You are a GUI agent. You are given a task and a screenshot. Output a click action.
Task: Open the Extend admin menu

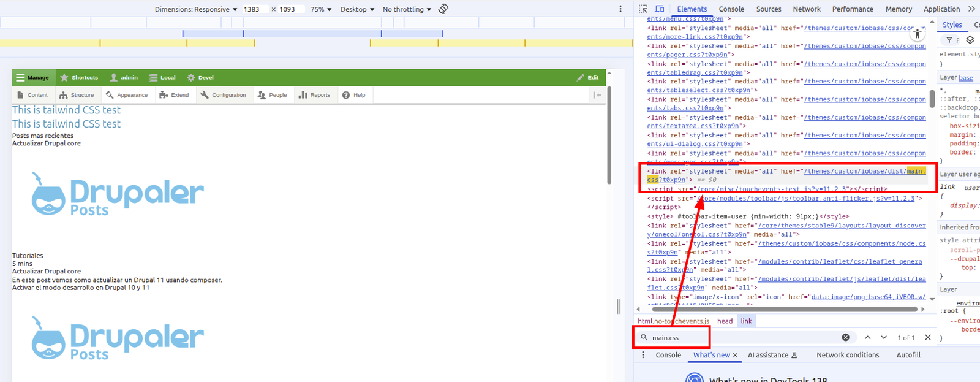click(174, 95)
